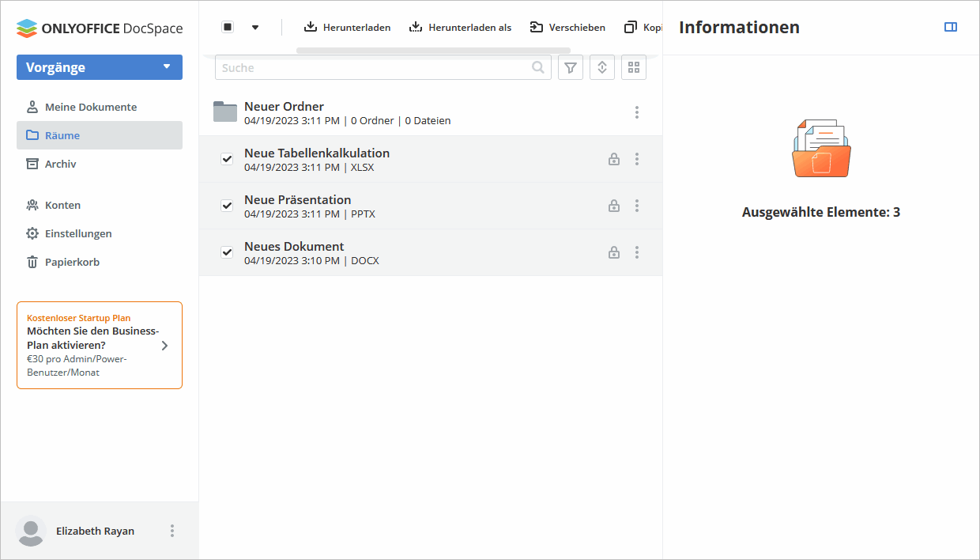Click the Meine Dokumente person icon
Viewport: 980px width, 560px height.
coord(32,107)
